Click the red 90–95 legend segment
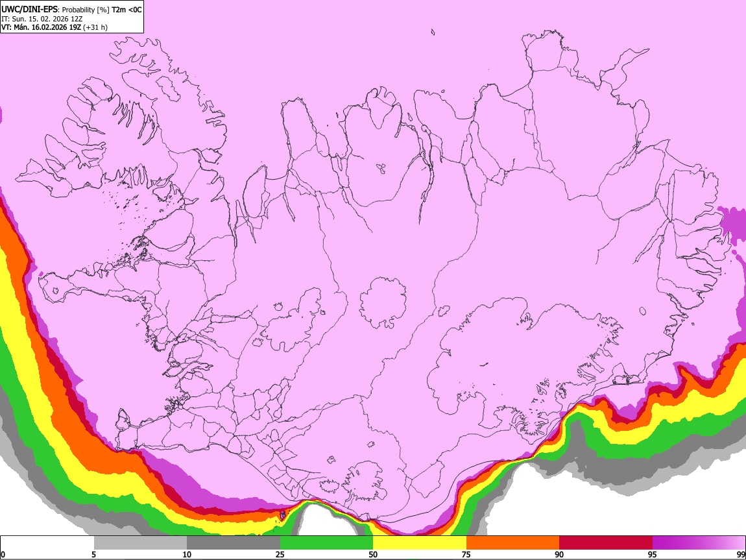 point(606,543)
